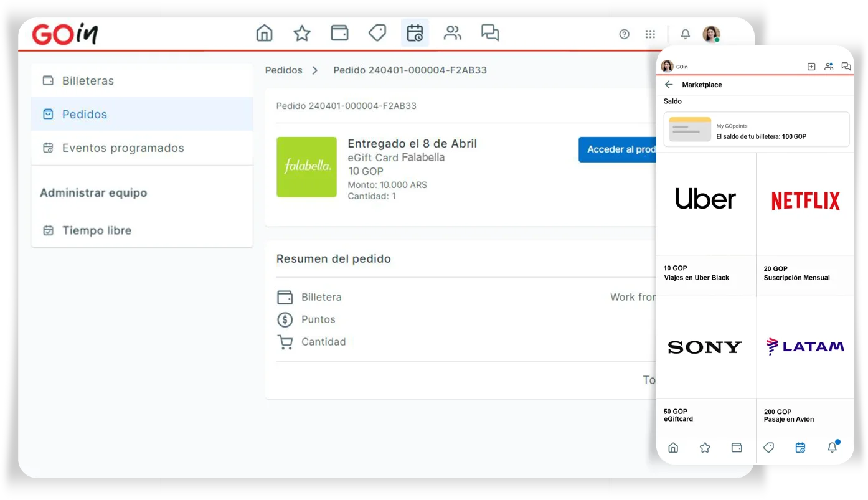Open Tiempo libre in the sidebar

[x=142, y=230]
